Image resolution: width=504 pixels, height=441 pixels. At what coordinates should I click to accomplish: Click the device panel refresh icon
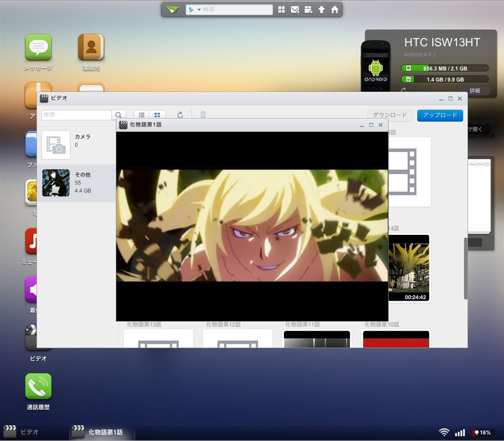(404, 90)
